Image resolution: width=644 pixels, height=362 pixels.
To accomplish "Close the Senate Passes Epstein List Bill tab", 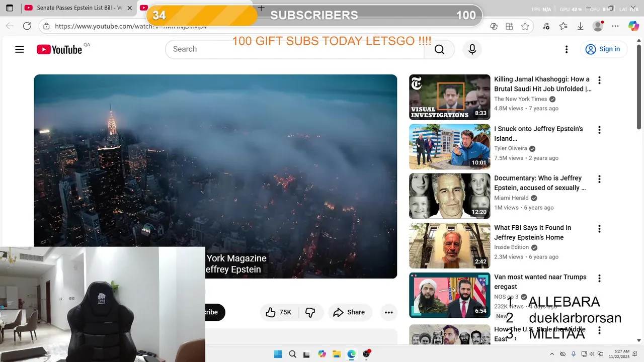I will click(130, 8).
